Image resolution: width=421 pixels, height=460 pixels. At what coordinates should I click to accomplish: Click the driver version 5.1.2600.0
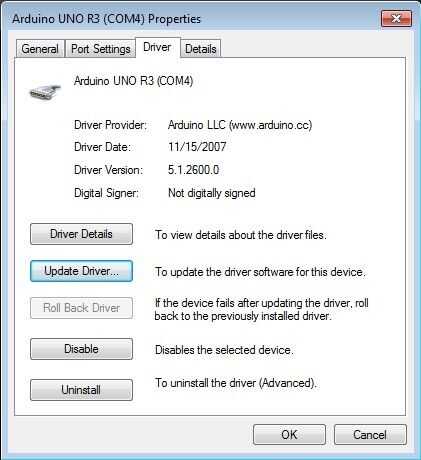coord(193,170)
